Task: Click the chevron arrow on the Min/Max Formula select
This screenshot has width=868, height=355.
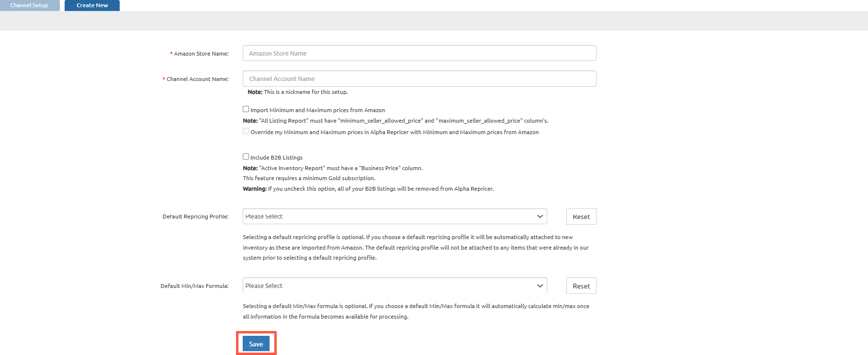Action: (x=540, y=286)
